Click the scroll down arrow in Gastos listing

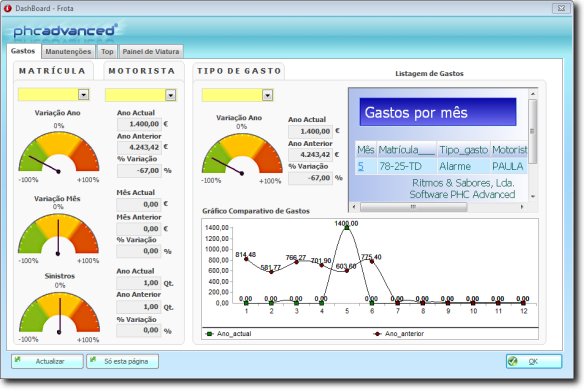(x=533, y=196)
